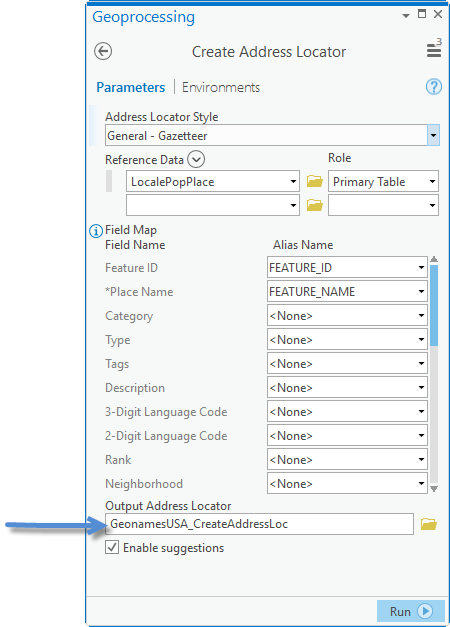Browse folder icon beside LocalePopPlace
Image resolution: width=450 pixels, height=627 pixels.
315,181
